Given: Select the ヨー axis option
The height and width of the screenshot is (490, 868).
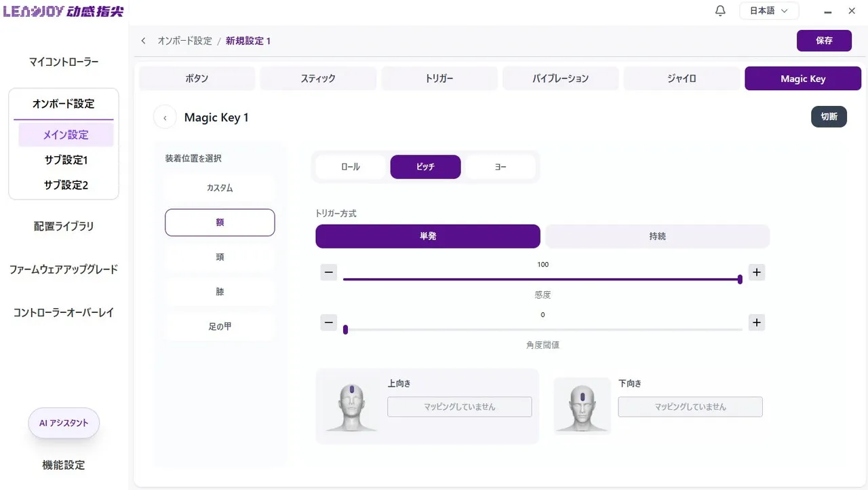Looking at the screenshot, I should tap(500, 167).
